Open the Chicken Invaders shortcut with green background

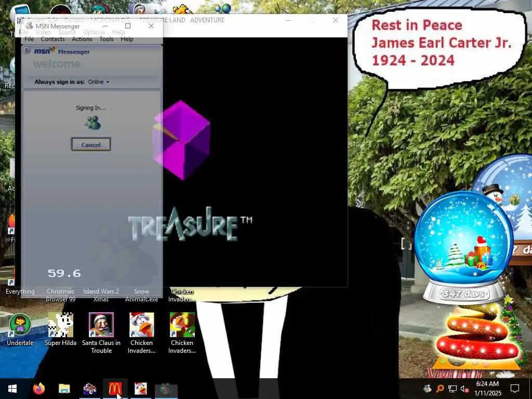click(182, 333)
